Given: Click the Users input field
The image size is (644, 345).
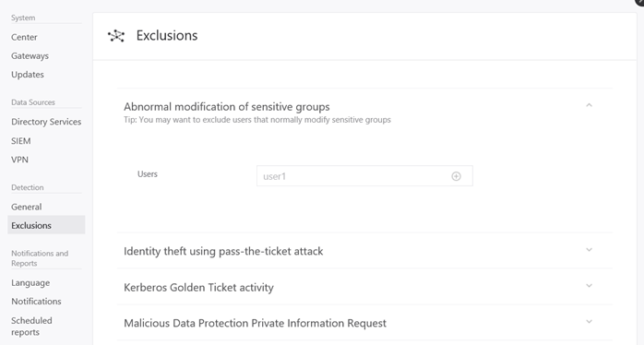Looking at the screenshot, I should click(364, 176).
